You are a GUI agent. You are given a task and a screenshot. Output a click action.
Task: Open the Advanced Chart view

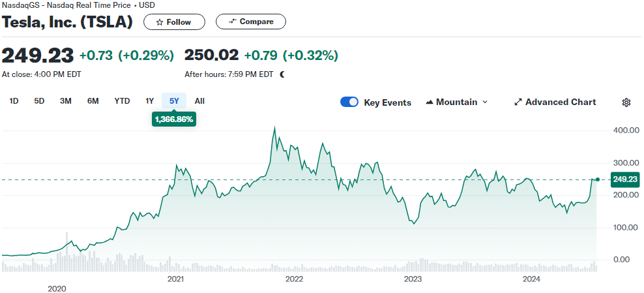(555, 102)
